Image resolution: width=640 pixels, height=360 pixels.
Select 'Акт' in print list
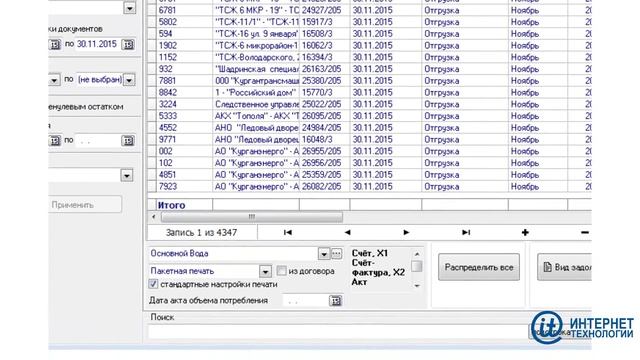[360, 282]
